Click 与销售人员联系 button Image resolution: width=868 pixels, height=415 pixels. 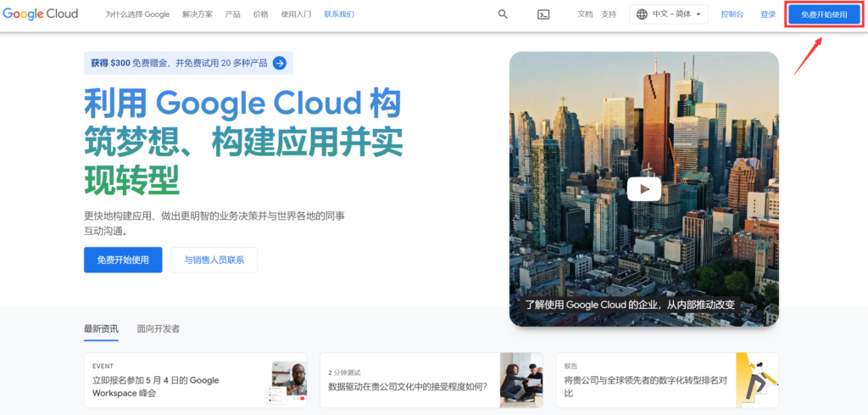click(x=214, y=260)
